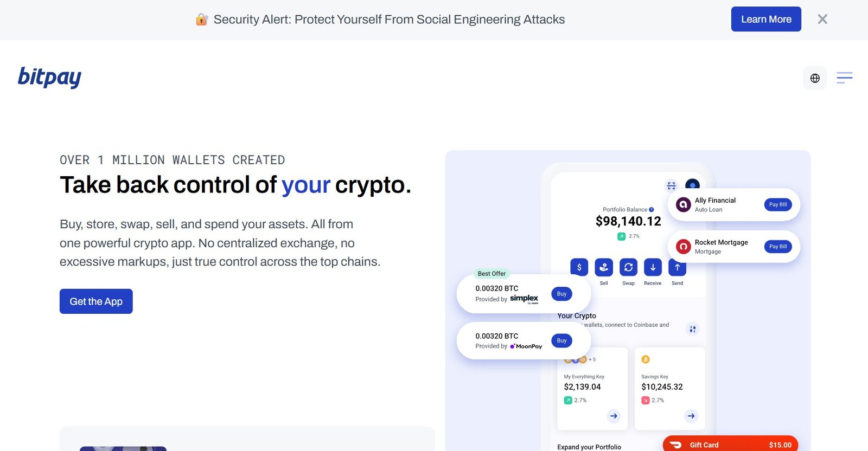
Task: Tap the Swap icon in the app preview
Action: 628,267
